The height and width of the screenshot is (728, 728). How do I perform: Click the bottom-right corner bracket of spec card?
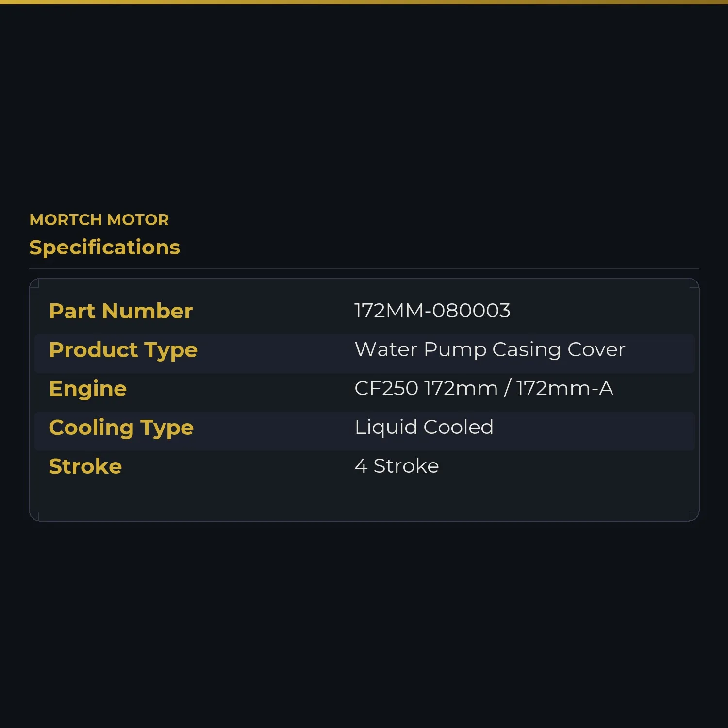695,516
